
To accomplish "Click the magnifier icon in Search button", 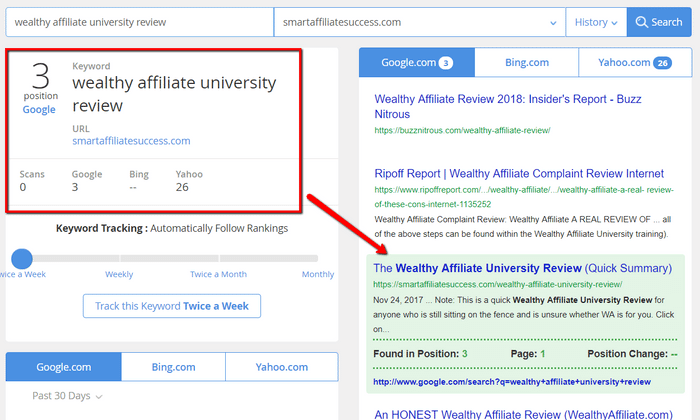I will click(x=642, y=22).
